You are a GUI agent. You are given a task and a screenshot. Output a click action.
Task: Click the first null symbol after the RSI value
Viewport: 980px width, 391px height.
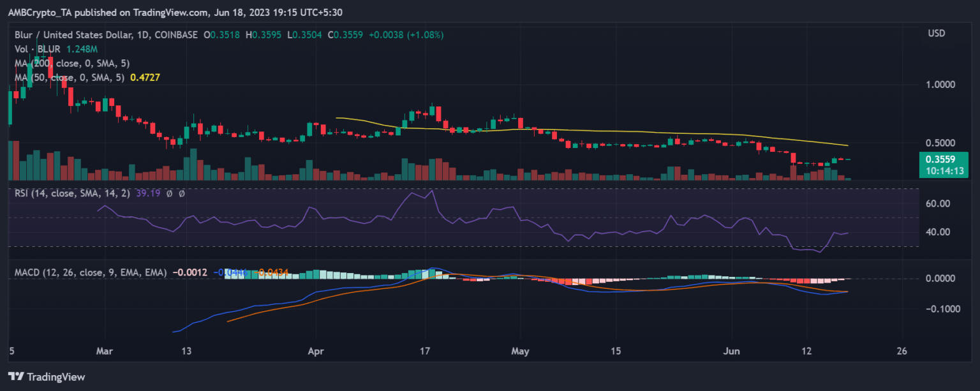pyautogui.click(x=170, y=193)
